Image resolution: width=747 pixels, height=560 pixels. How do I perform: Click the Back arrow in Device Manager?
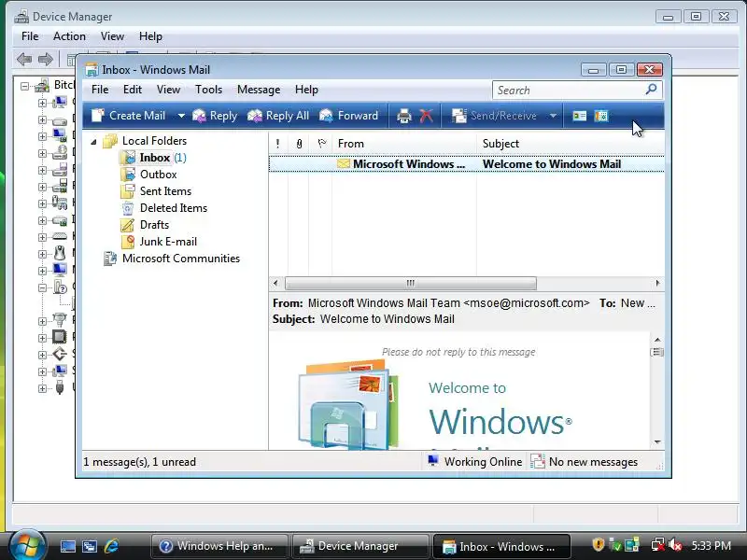point(24,60)
